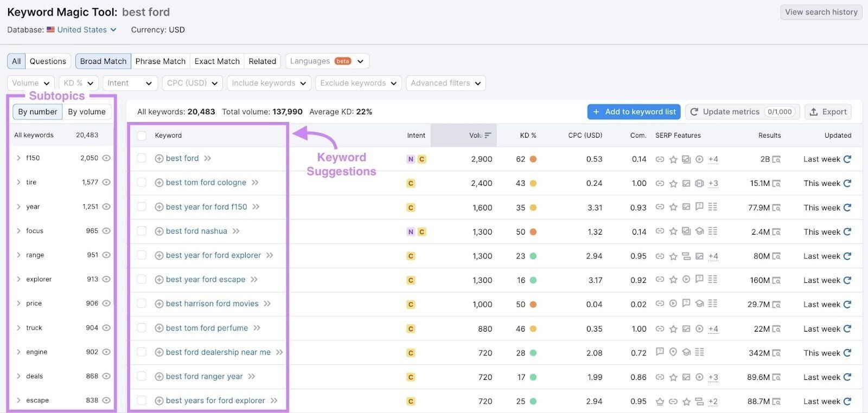Open double-arrow icon next to best year for ford f150
Viewport: 868px width, 413px height.
[256, 207]
